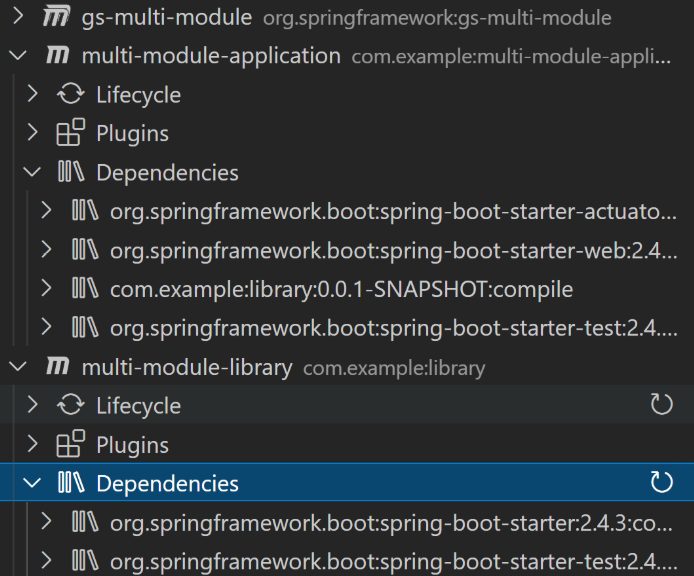This screenshot has height=576, width=694.
Task: Refresh Dependencies row of multi-module-library
Action: pos(662,482)
